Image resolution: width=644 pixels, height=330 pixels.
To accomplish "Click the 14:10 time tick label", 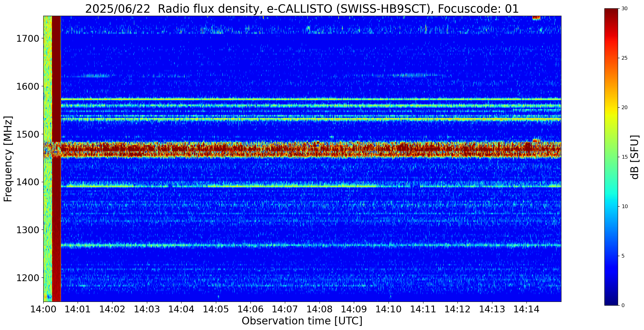I will pos(389,309).
